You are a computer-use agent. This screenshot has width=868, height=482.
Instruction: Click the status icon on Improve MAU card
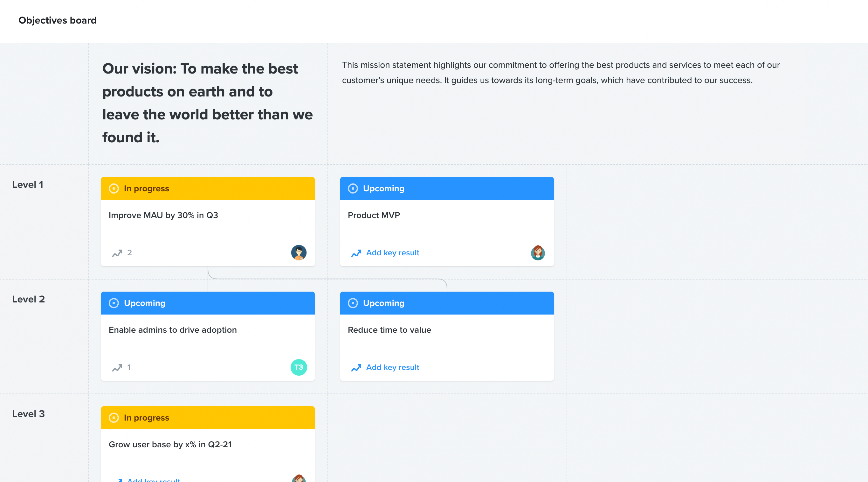114,188
